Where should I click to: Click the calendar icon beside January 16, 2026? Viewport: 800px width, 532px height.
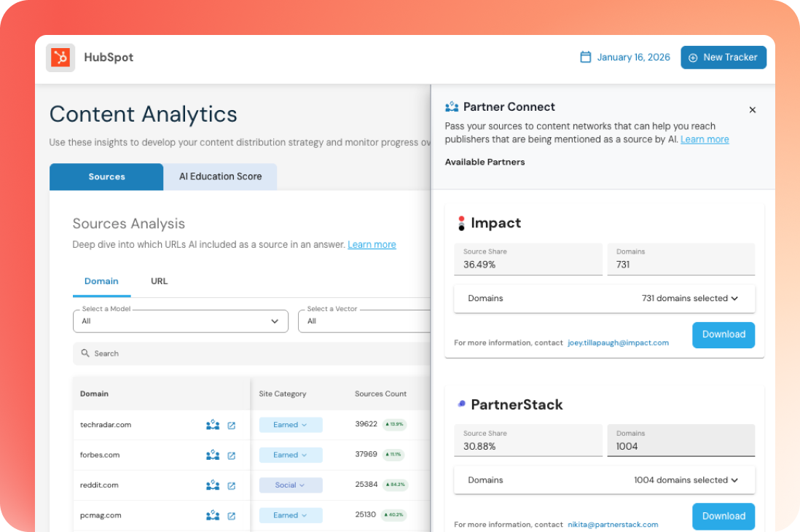[x=584, y=56]
